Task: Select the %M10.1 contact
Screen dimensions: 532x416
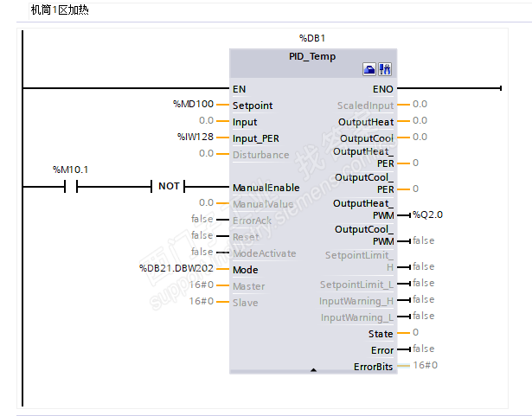Action: click(x=71, y=186)
